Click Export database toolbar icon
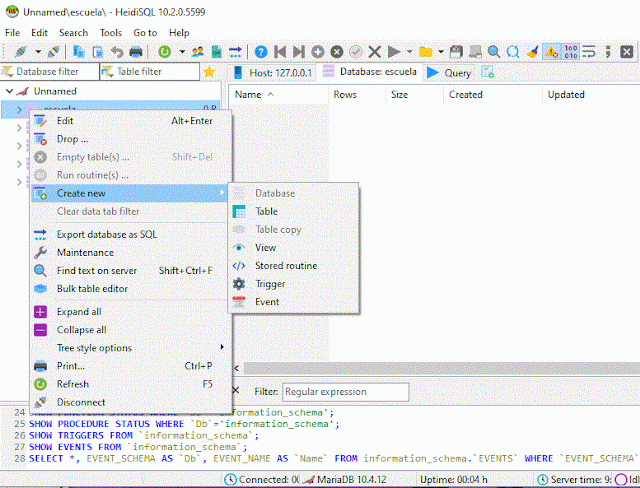Viewport: 640px width, 488px height. tap(235, 52)
